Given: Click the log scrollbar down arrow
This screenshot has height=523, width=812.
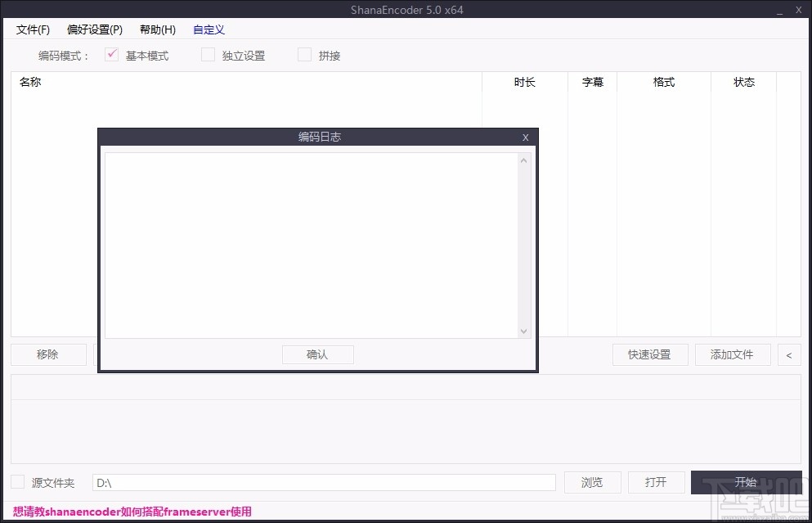Looking at the screenshot, I should coord(523,331).
